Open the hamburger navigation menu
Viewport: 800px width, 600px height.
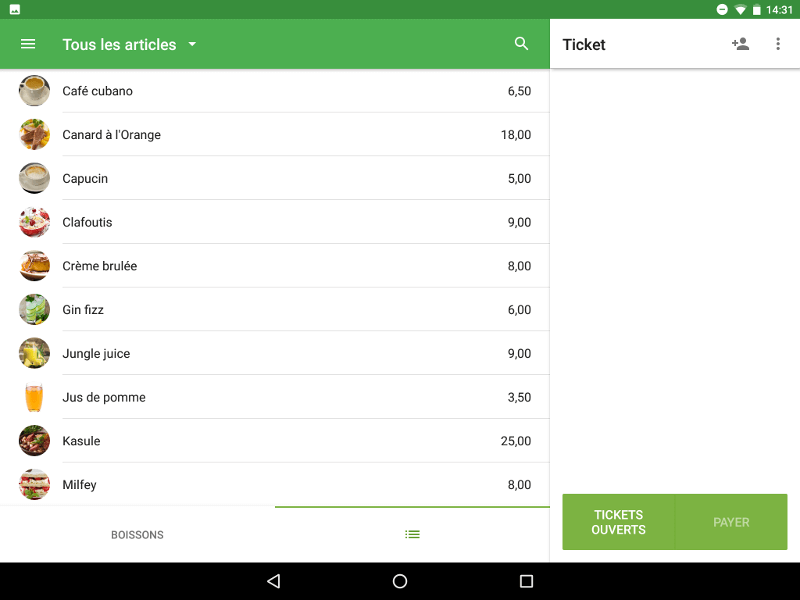tap(28, 44)
